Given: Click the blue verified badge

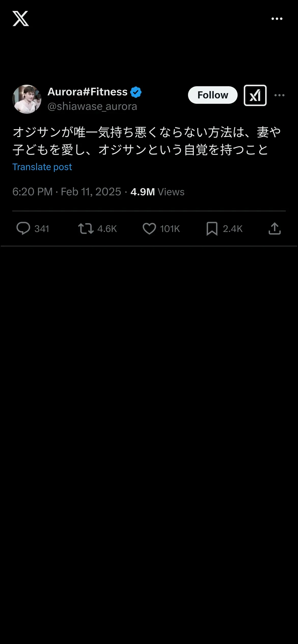Looking at the screenshot, I should coord(136,92).
